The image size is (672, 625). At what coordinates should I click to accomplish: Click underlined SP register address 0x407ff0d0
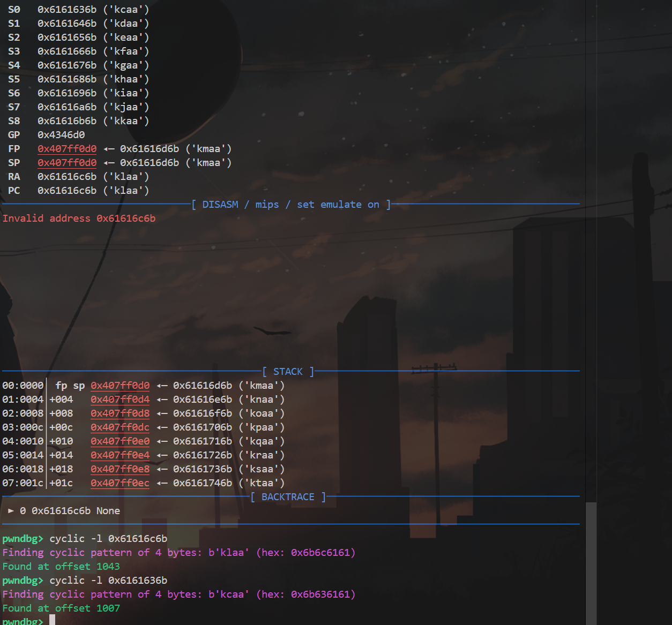67,163
